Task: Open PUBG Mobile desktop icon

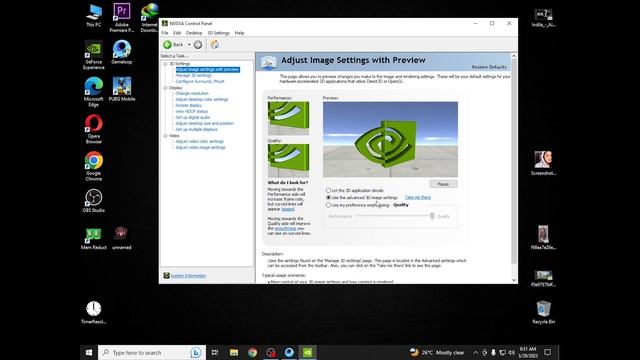Action: 122,89
